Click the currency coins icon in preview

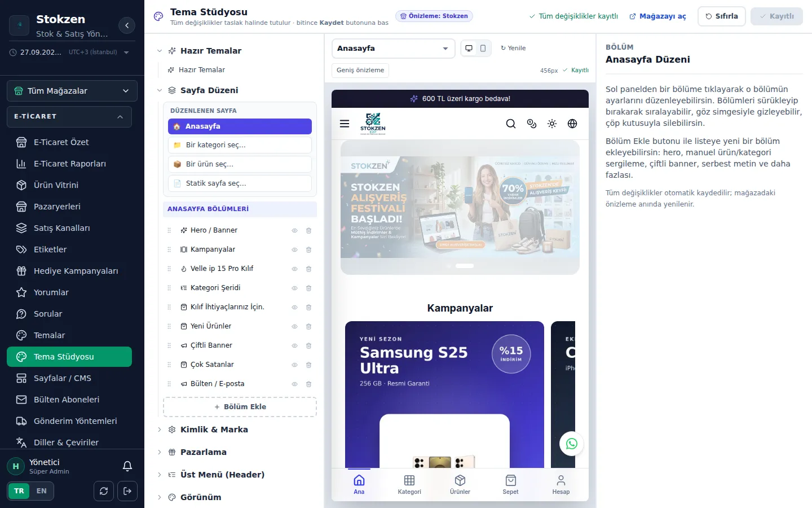click(x=531, y=124)
